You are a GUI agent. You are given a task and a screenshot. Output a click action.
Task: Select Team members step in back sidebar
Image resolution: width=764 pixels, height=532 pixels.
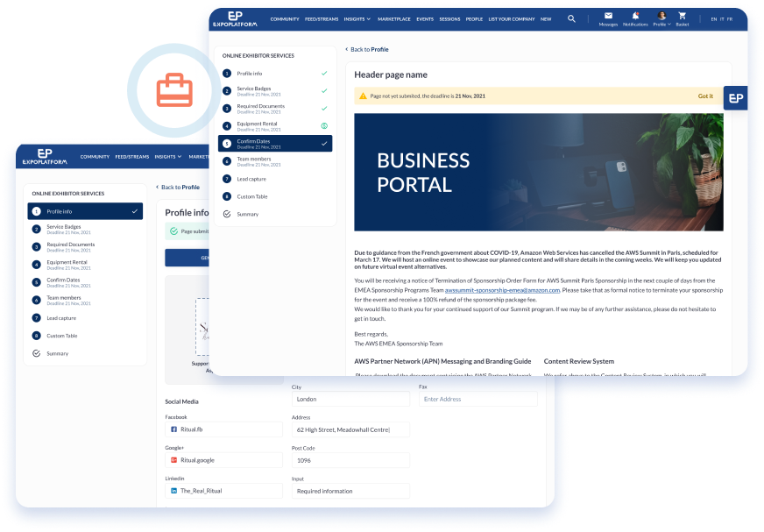coord(85,300)
